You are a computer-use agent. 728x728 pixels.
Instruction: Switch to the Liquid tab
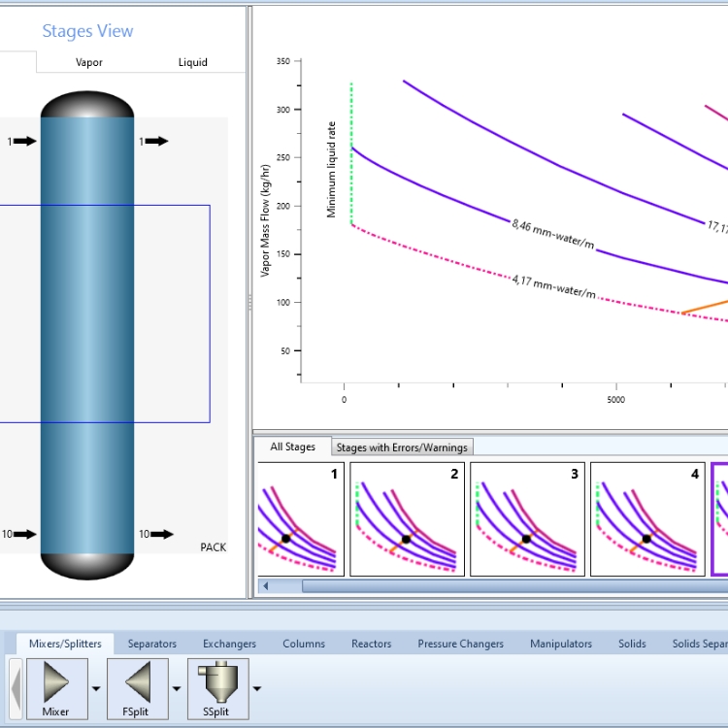click(x=192, y=62)
